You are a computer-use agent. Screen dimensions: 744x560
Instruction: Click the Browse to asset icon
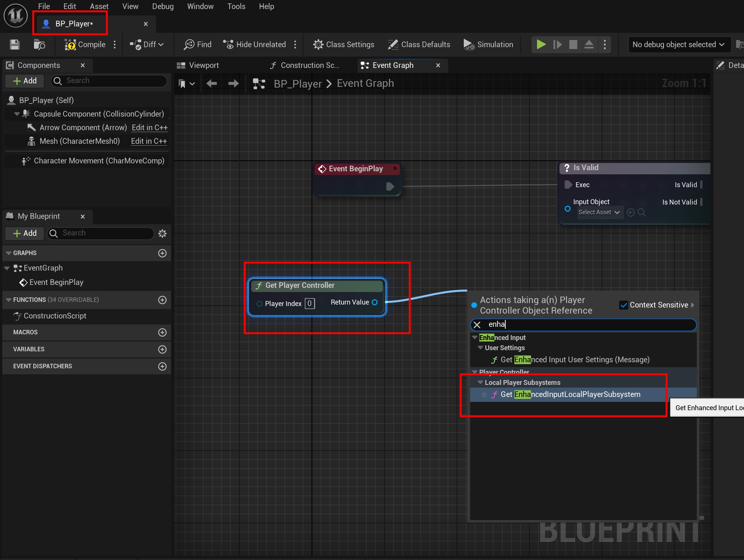coord(39,45)
